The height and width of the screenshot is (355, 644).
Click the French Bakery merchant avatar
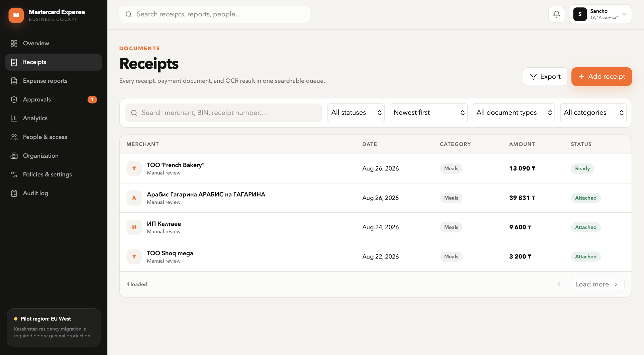tap(134, 169)
